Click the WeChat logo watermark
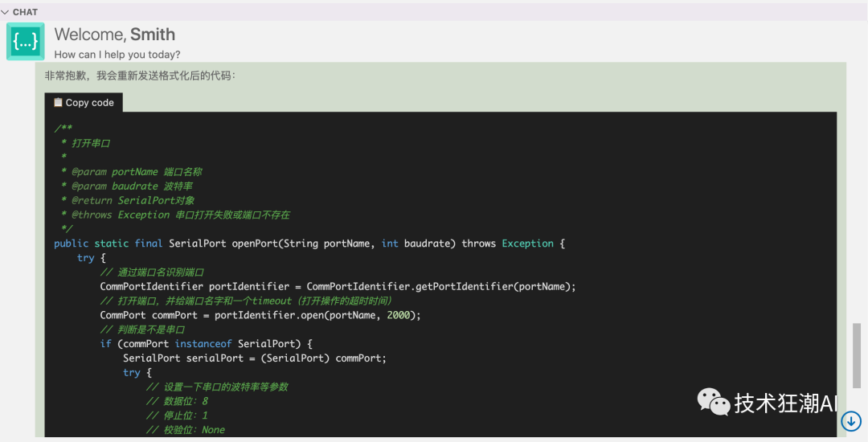This screenshot has width=868, height=442. (714, 400)
